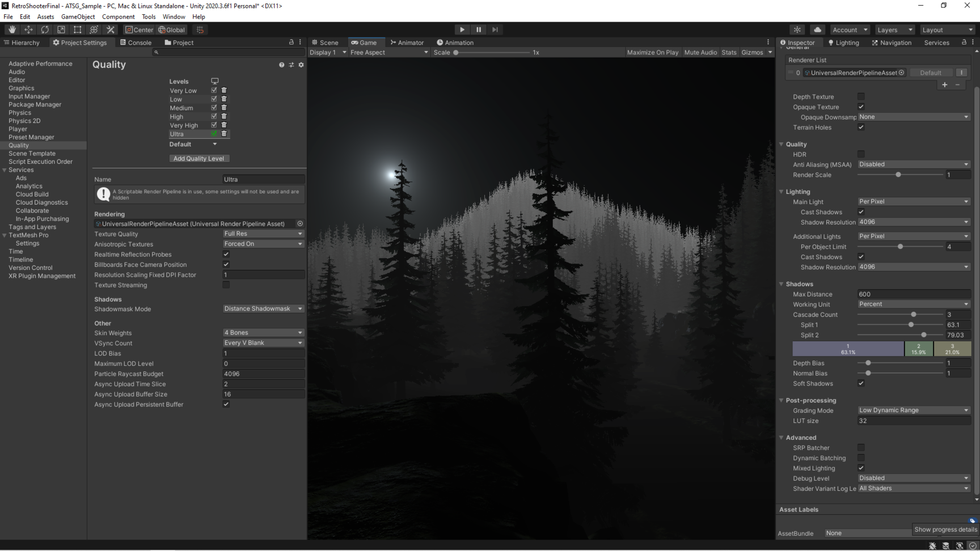The image size is (980, 551).
Task: Toggle Soft Shadows checkbox
Action: (x=861, y=384)
